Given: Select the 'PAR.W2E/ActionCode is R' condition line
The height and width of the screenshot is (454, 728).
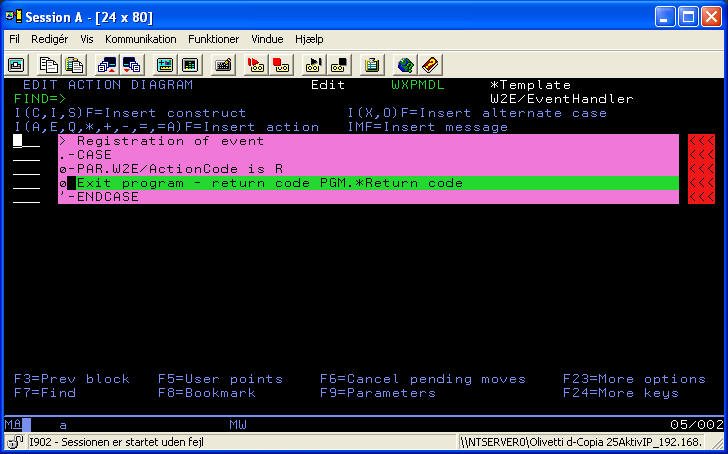Looking at the screenshot, I should (x=368, y=169).
